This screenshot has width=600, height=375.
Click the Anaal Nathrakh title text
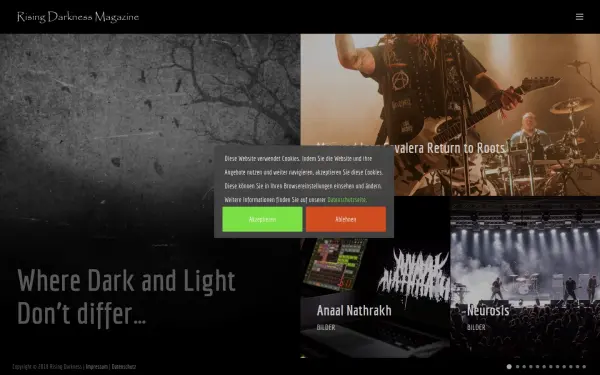[x=354, y=310]
